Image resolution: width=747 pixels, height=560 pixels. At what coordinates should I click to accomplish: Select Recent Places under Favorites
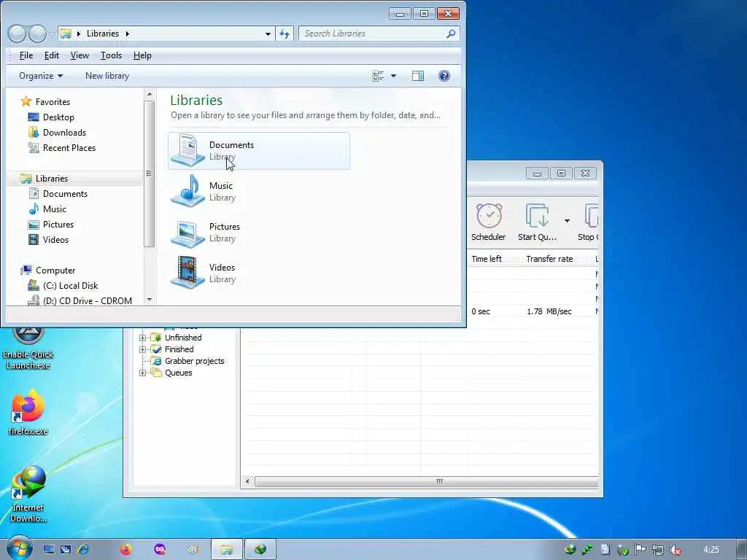coord(62,147)
